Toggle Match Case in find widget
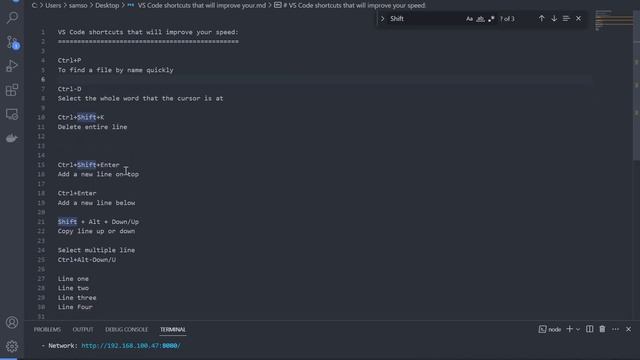640x360 pixels. coord(469,19)
